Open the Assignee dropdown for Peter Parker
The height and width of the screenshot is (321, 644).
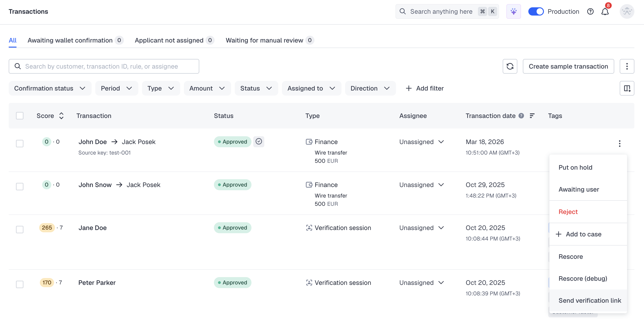[x=421, y=283]
